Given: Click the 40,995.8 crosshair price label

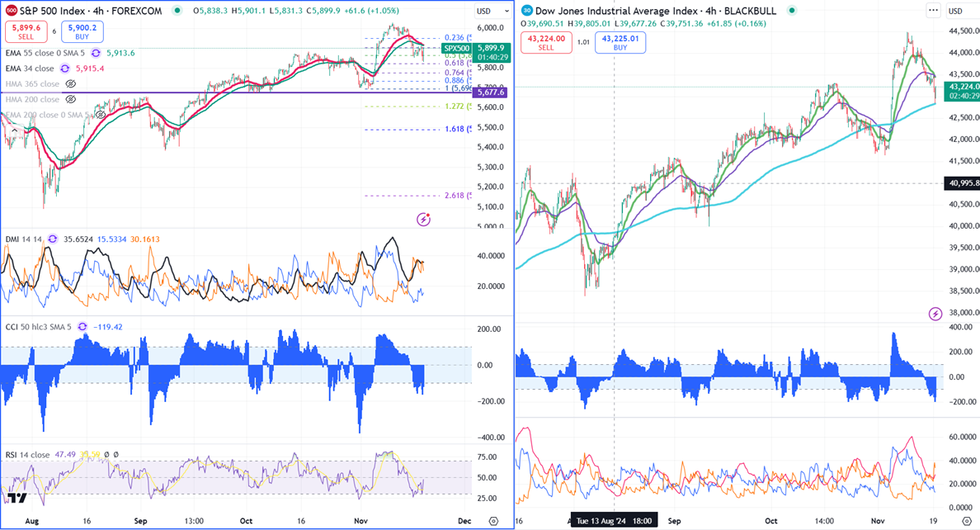Looking at the screenshot, I should (964, 183).
